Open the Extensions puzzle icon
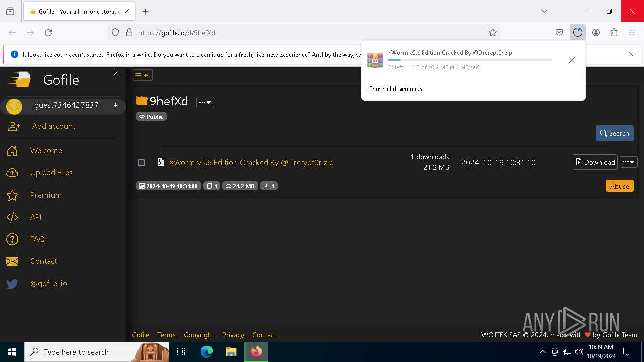Screen dimensions: 644x362 614,33
